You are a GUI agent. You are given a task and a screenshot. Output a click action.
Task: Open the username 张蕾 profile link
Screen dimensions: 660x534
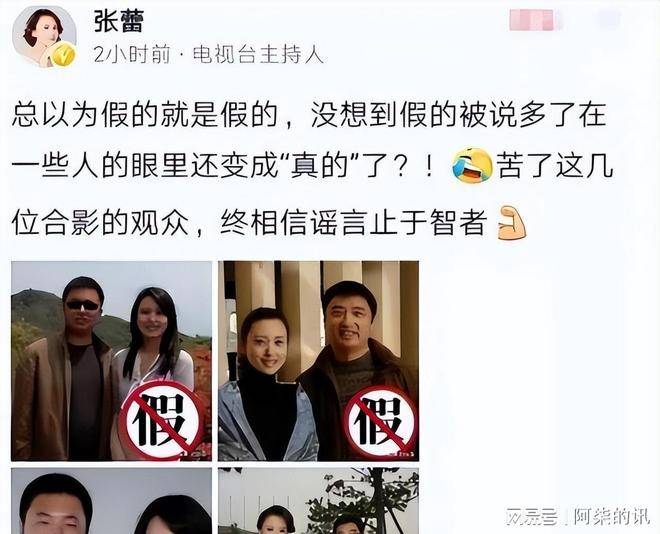(x=119, y=21)
